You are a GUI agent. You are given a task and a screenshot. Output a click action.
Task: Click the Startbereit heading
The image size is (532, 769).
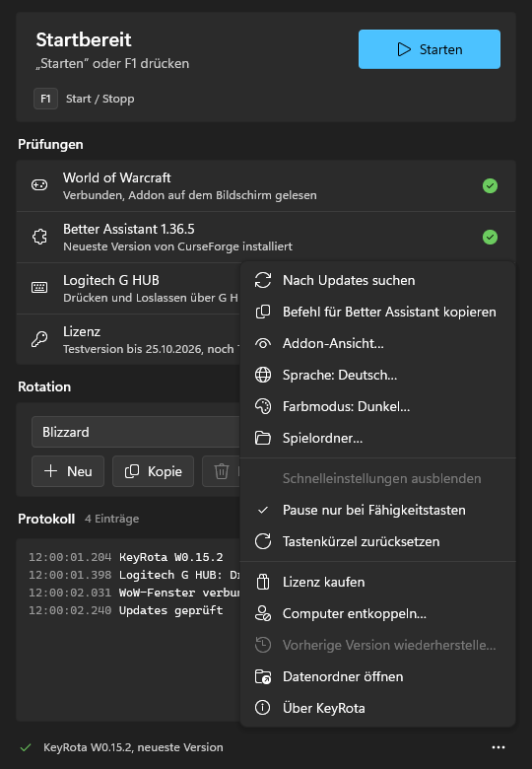tap(84, 39)
